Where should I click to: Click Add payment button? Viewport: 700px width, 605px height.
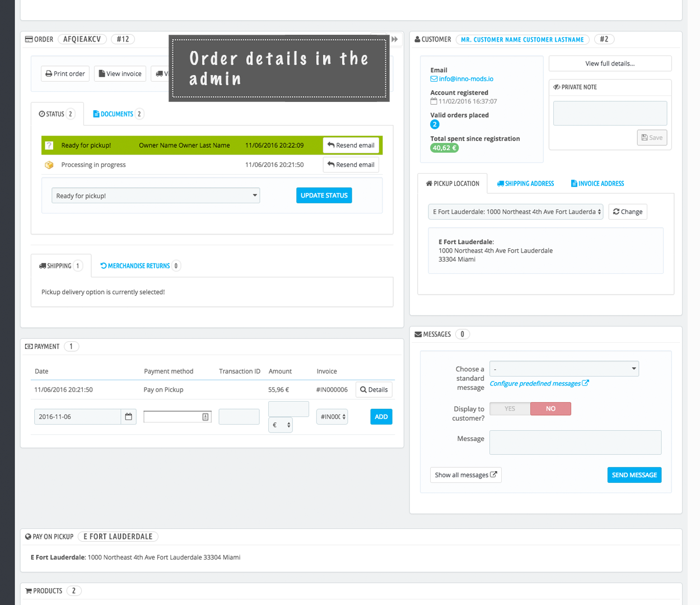tap(381, 417)
